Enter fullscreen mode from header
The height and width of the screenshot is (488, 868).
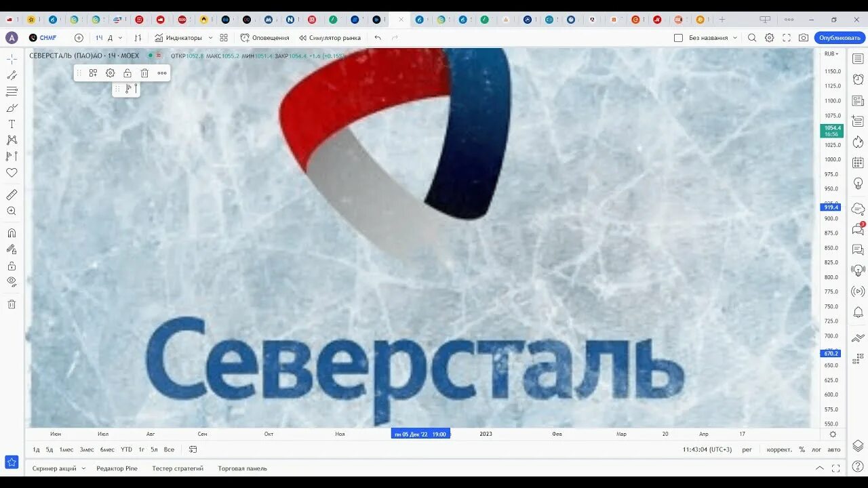(x=787, y=38)
